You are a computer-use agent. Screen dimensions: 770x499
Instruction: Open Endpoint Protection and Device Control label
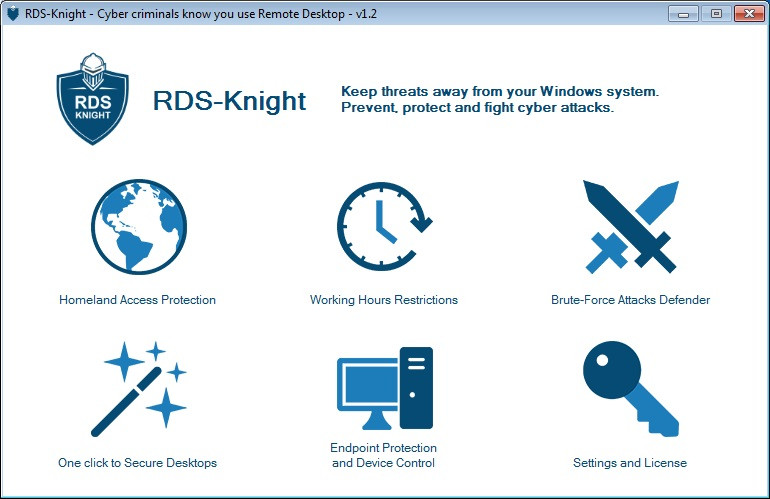pyautogui.click(x=384, y=455)
